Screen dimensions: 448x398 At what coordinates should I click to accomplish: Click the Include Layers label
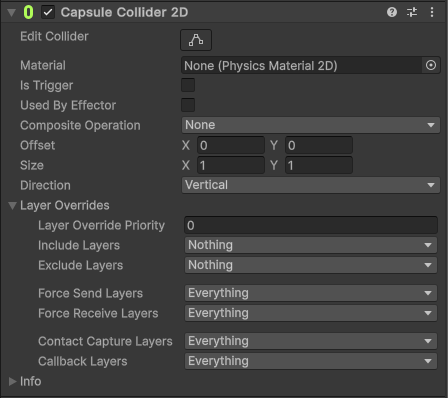pos(79,246)
